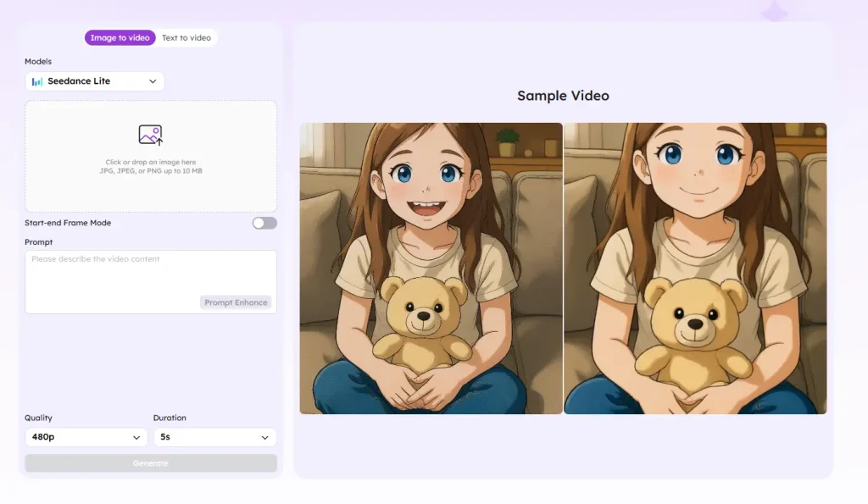Open the Seedance Lite model dropdown
Screen dimensions: 868x504
94,81
